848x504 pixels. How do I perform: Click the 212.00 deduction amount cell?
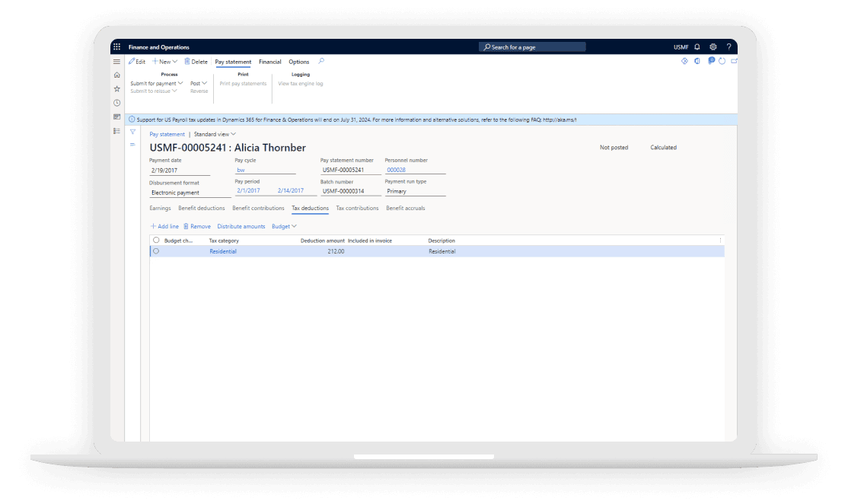coord(336,251)
